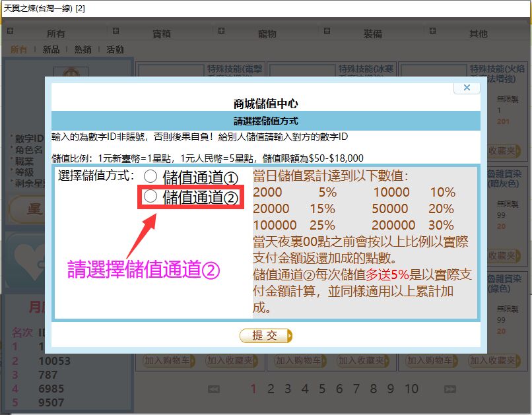Expand the plus icon beside 寶箱
The height and width of the screenshot is (415, 532).
tap(116, 32)
